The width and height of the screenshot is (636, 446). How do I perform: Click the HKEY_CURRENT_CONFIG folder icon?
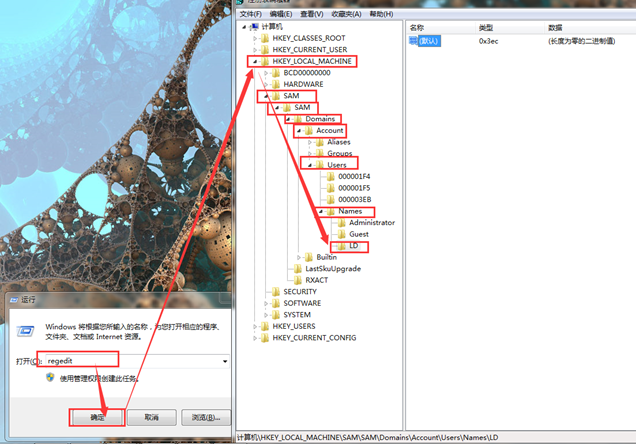coord(265,338)
